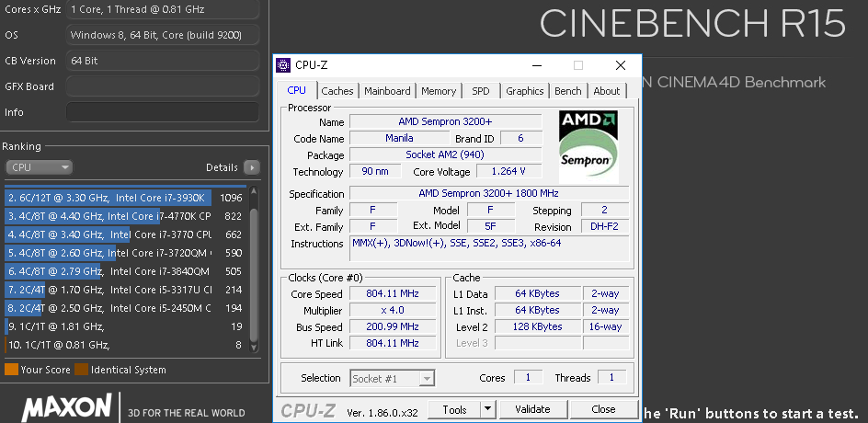Switch to the Caches tab
This screenshot has height=423, width=868.
coord(337,91)
